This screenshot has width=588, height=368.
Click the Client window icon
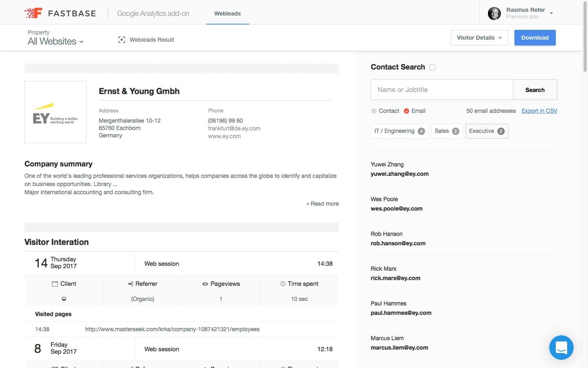[x=55, y=284]
